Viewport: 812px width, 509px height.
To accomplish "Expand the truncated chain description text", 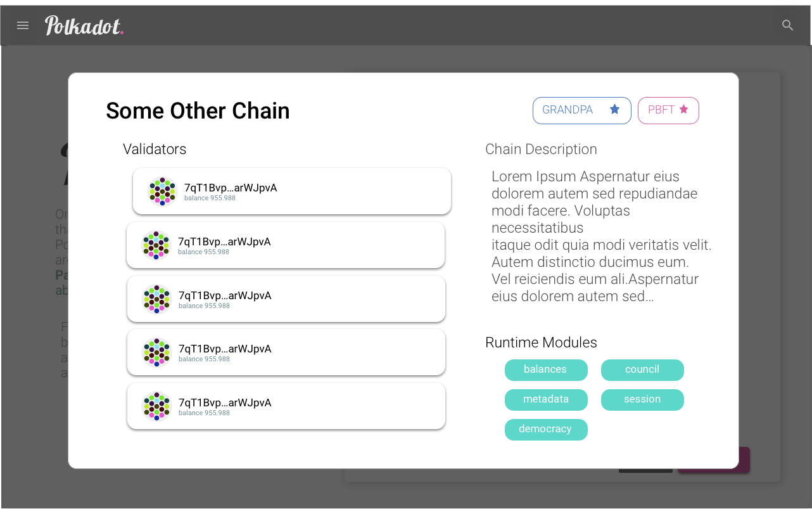I will [602, 236].
